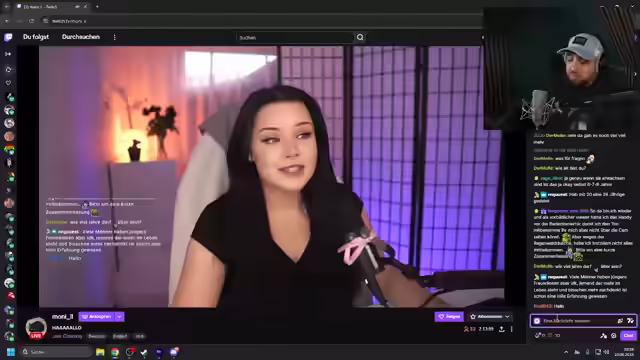This screenshot has width=640, height=360.
Task: Open the moni_ll channel avatar with LIVE badge
Action: [x=36, y=328]
